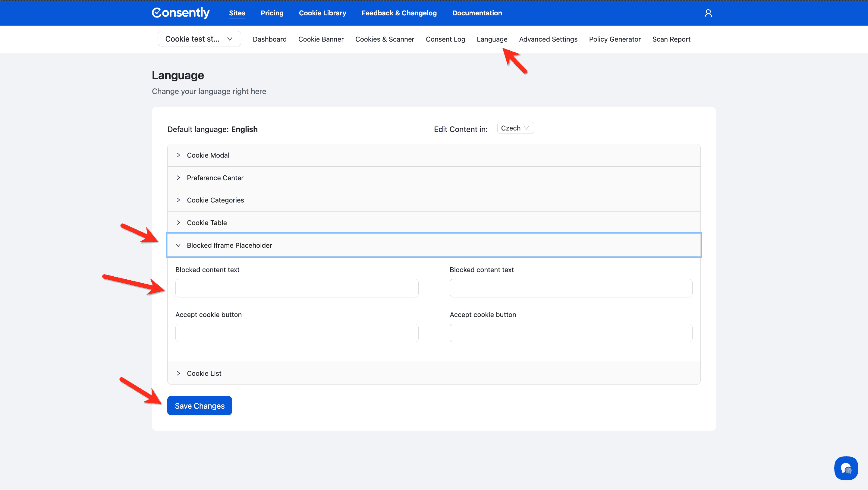Viewport: 868px width, 490px height.
Task: Open Cookie Library in top navigation
Action: 322,13
